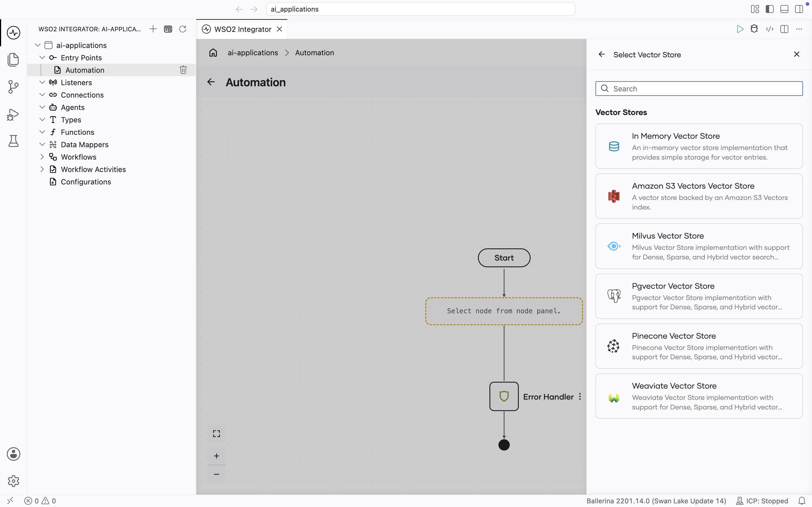Open the Accounts icon in activity bar
The image size is (812, 507).
[x=14, y=454]
